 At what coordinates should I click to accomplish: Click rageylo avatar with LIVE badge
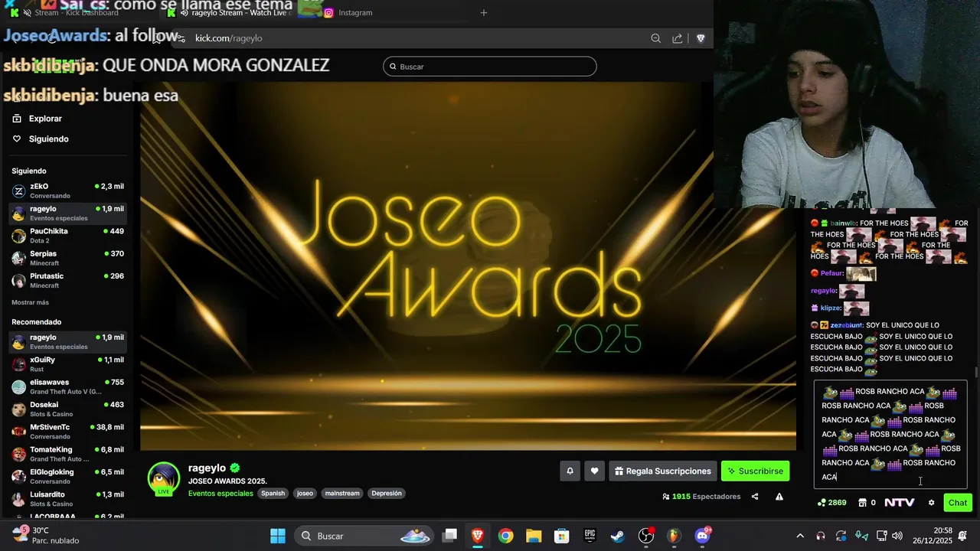[163, 480]
